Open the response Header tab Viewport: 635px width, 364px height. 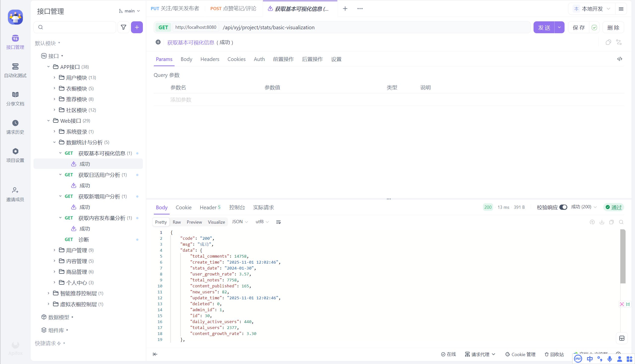(210, 207)
